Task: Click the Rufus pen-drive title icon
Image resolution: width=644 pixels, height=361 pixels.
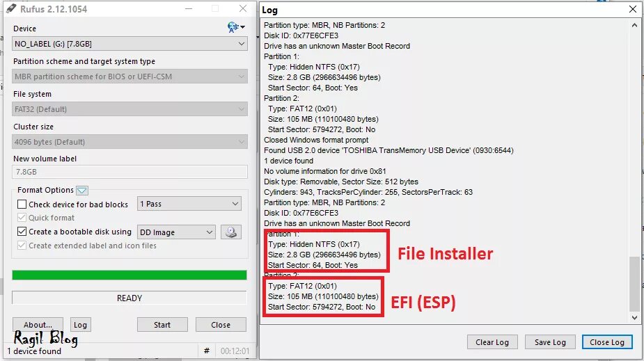Action: 11,8
